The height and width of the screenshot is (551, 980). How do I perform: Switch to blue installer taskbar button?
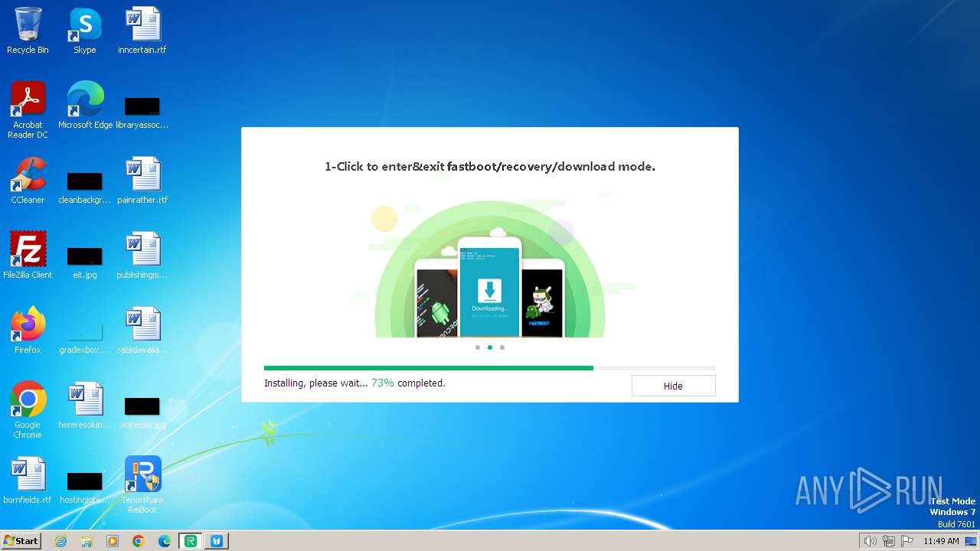pyautogui.click(x=217, y=541)
